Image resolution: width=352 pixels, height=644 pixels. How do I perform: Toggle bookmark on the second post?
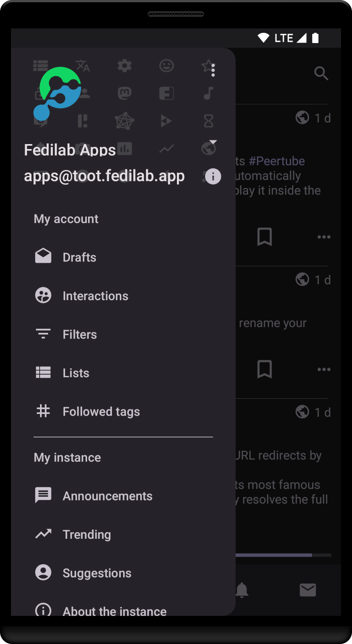pos(264,369)
